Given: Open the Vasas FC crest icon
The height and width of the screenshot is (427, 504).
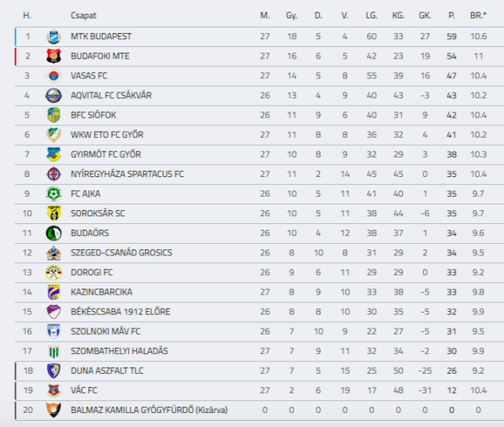Looking at the screenshot, I should click(54, 76).
